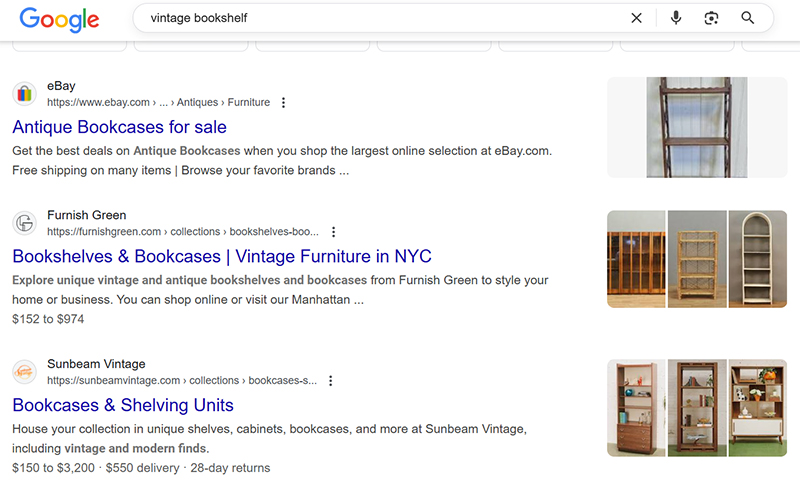
Task: Open the wicker shelf thumbnail from Furnish Green
Action: tap(697, 258)
